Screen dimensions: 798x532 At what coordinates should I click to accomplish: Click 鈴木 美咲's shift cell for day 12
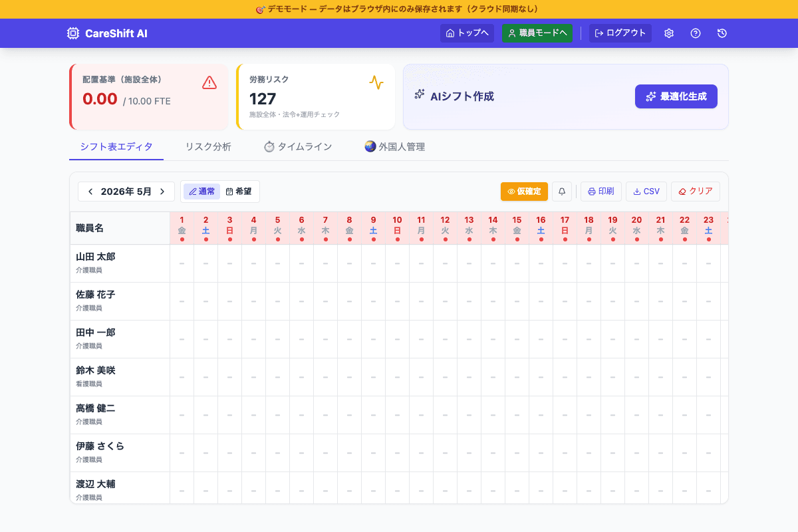pyautogui.click(x=445, y=377)
